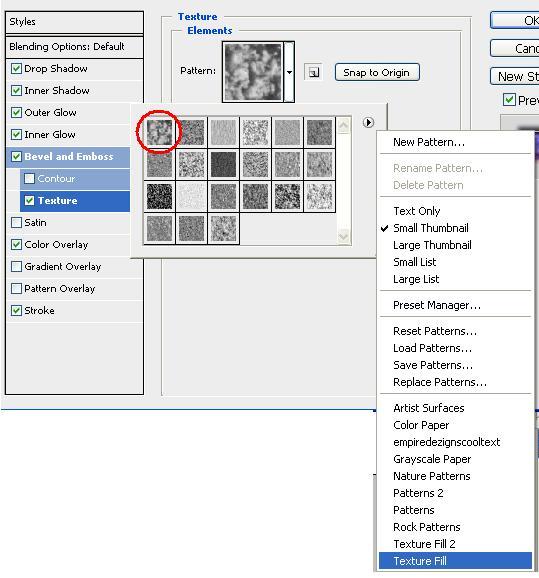This screenshot has width=539, height=578.
Task: Choose Reset Patterns menu item
Action: (456, 331)
